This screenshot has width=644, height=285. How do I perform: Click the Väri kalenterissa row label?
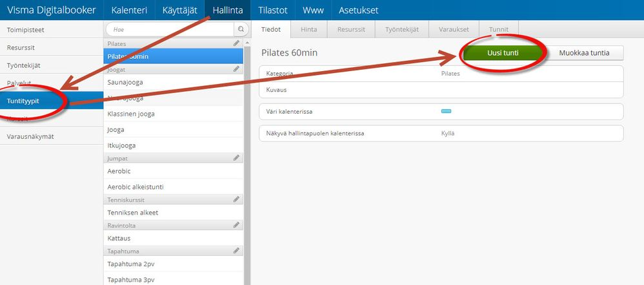(x=289, y=111)
